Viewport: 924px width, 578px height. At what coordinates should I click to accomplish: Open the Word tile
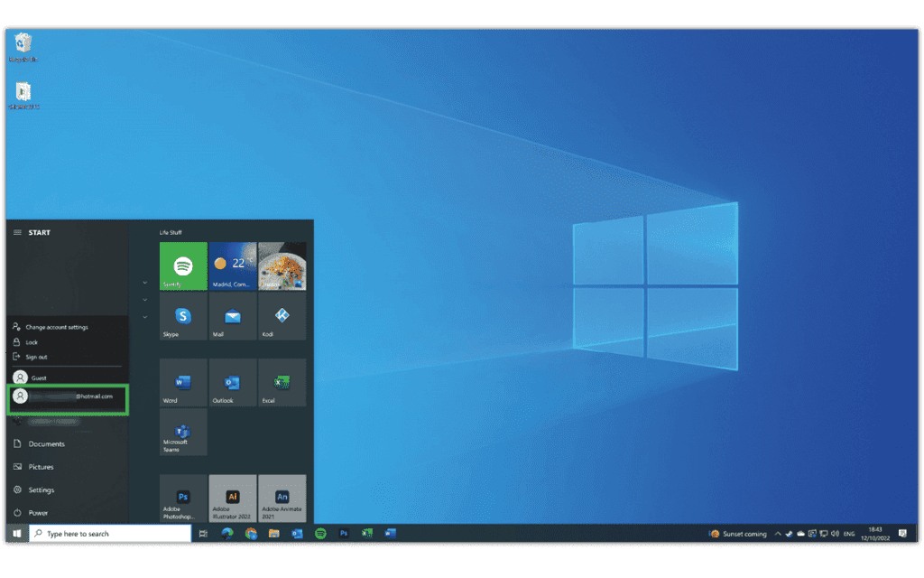coord(182,381)
